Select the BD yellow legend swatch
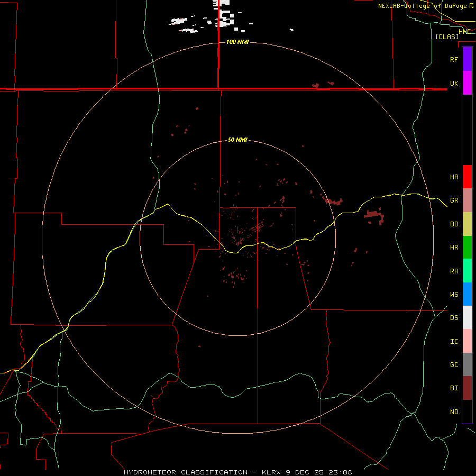The image size is (476, 476). click(x=467, y=224)
